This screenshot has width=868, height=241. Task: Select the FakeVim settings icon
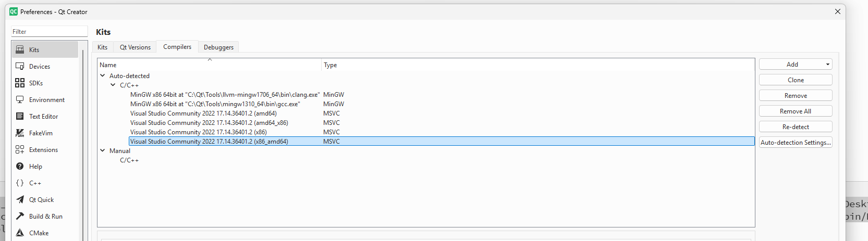[20, 133]
